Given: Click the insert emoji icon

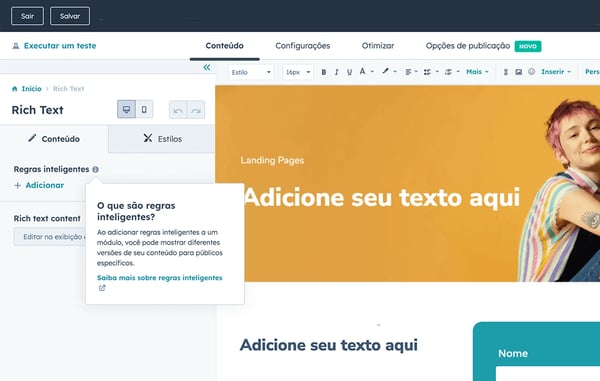Looking at the screenshot, I should (x=532, y=72).
